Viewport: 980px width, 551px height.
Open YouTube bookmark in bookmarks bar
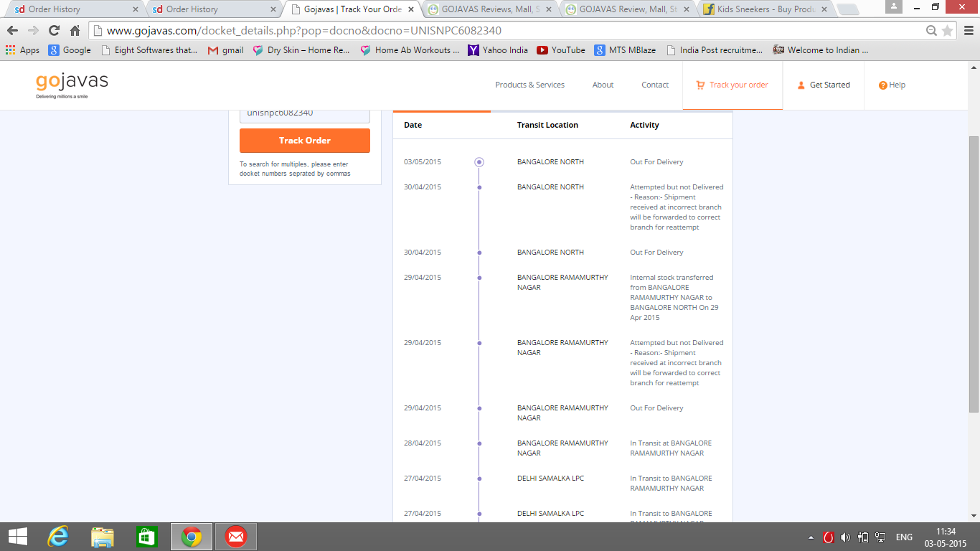pos(560,50)
